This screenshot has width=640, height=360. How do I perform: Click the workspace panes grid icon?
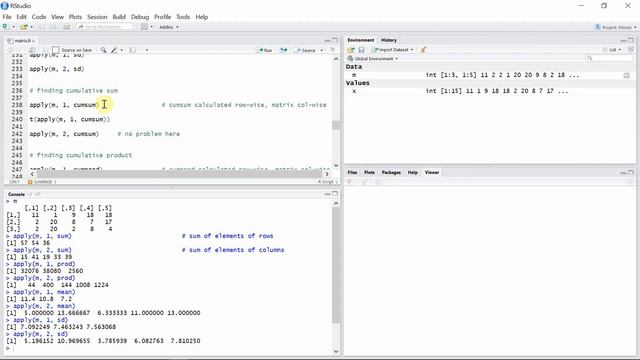(x=144, y=27)
